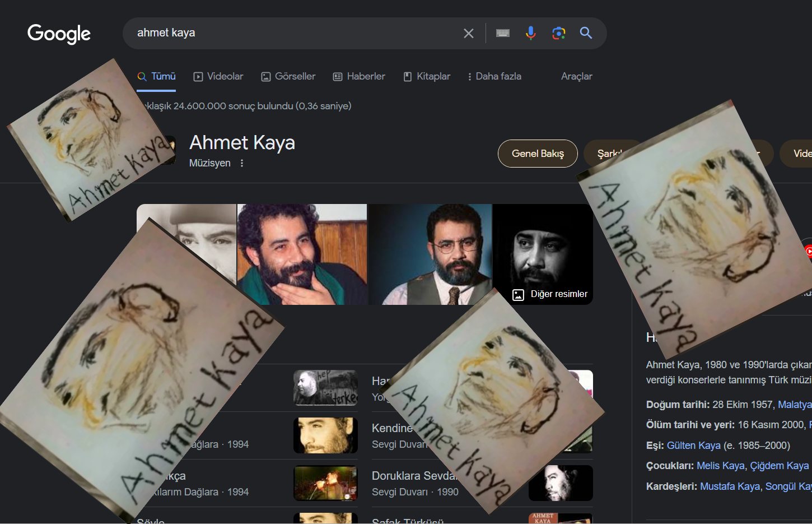Follow the Malatya birthplace link
The height and width of the screenshot is (524, 812).
tap(795, 405)
